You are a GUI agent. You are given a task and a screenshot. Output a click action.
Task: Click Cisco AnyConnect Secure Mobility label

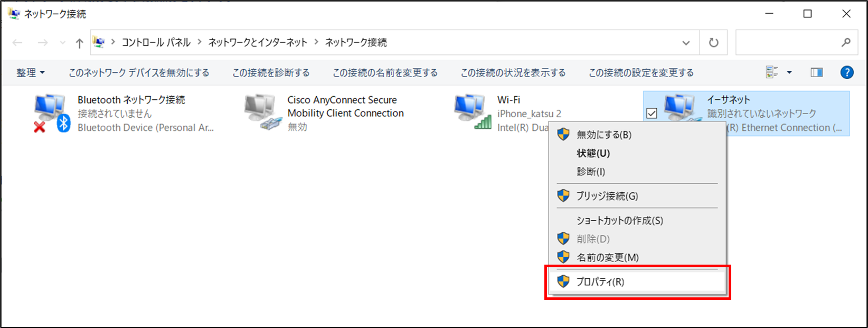(346, 106)
